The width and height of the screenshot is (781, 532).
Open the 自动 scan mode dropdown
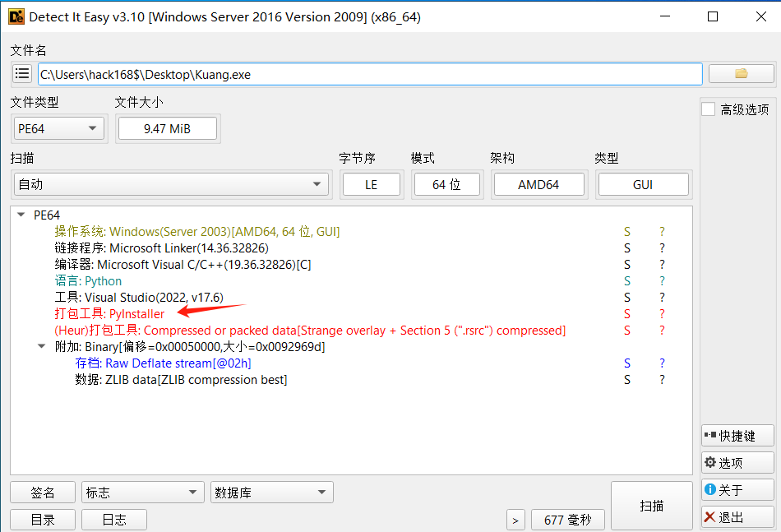[171, 184]
